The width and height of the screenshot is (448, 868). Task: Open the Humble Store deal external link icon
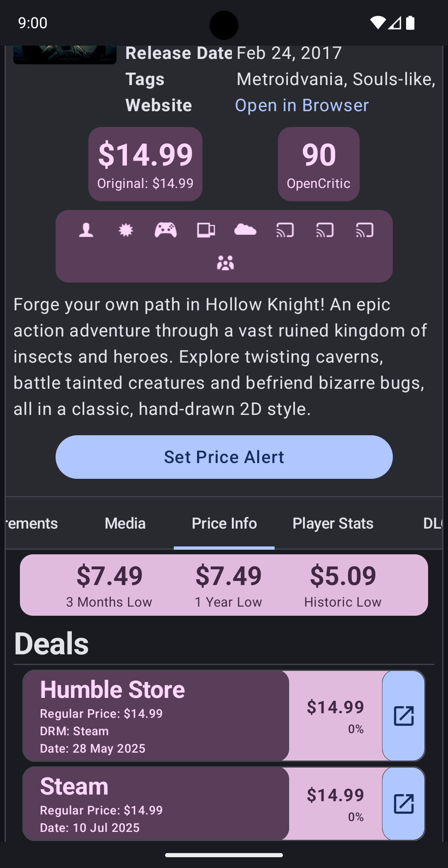coord(404,716)
